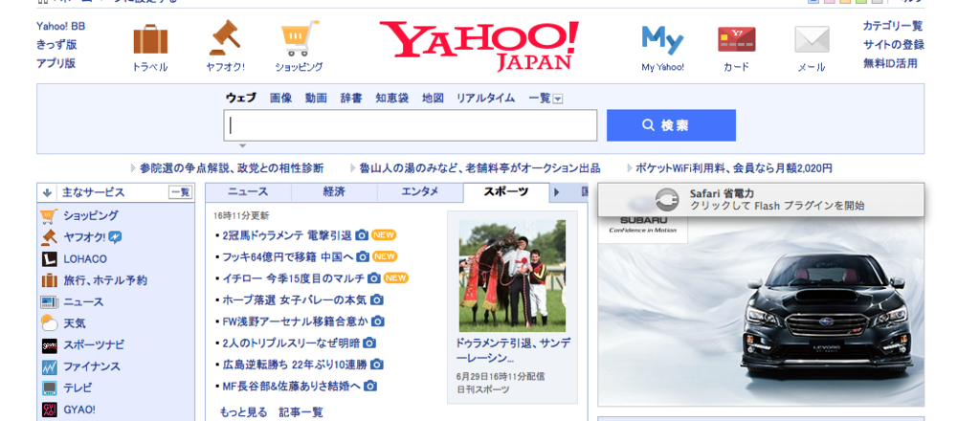
Task: Open the Mail envelope icon
Action: tap(812, 39)
